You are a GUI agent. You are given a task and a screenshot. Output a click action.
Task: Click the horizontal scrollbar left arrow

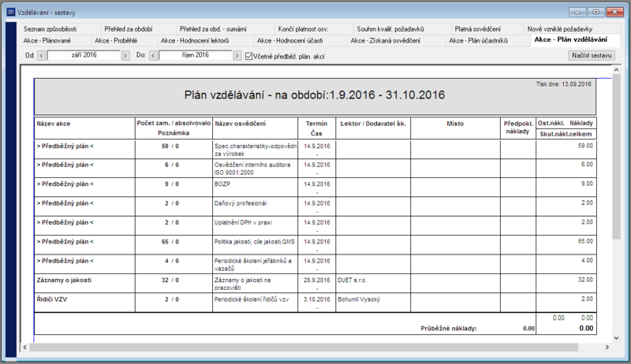[x=25, y=347]
